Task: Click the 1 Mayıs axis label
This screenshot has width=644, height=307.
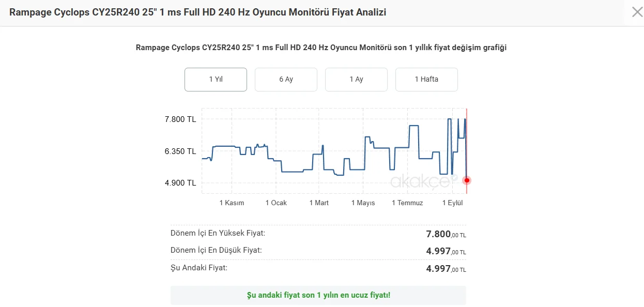Action: click(363, 203)
